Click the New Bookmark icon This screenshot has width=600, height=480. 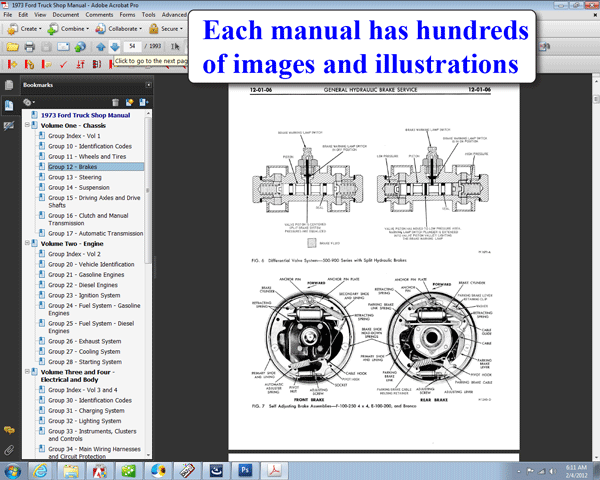pyautogui.click(x=129, y=102)
